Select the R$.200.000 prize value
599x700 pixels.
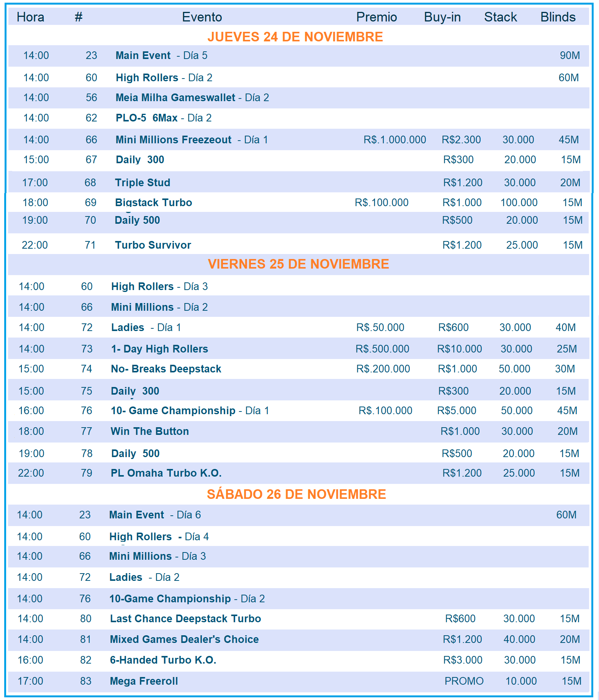click(x=383, y=369)
